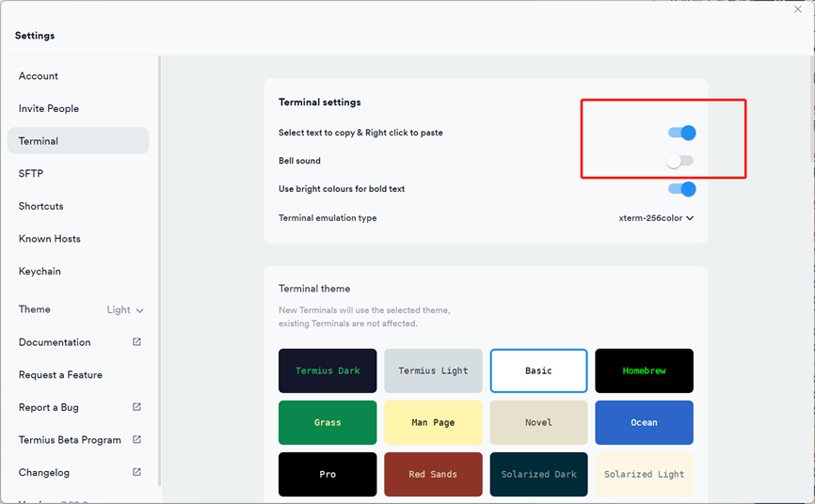Choose the Solarized Dark terminal theme
The image size is (815, 504).
[538, 475]
